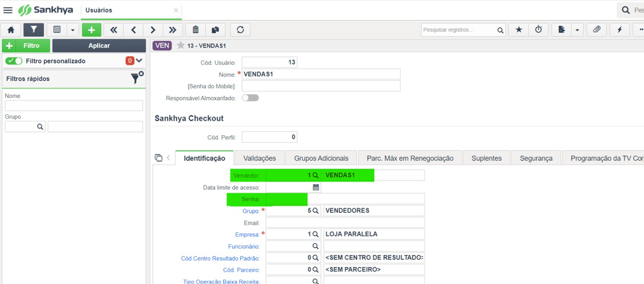Switch to grid view mode
This screenshot has width=644, height=284.
coord(57,30)
